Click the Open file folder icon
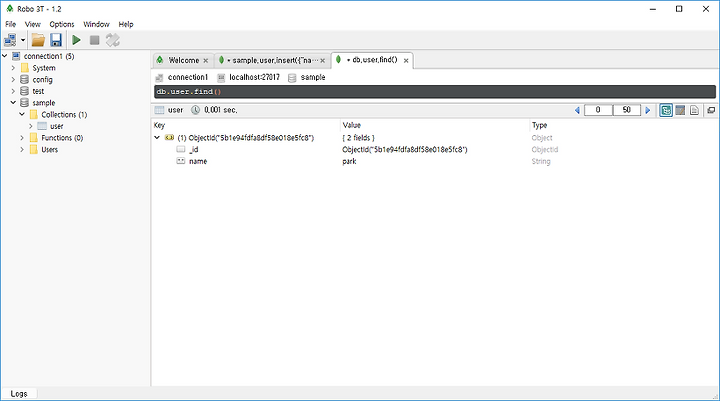This screenshot has width=720, height=401. click(x=38, y=40)
